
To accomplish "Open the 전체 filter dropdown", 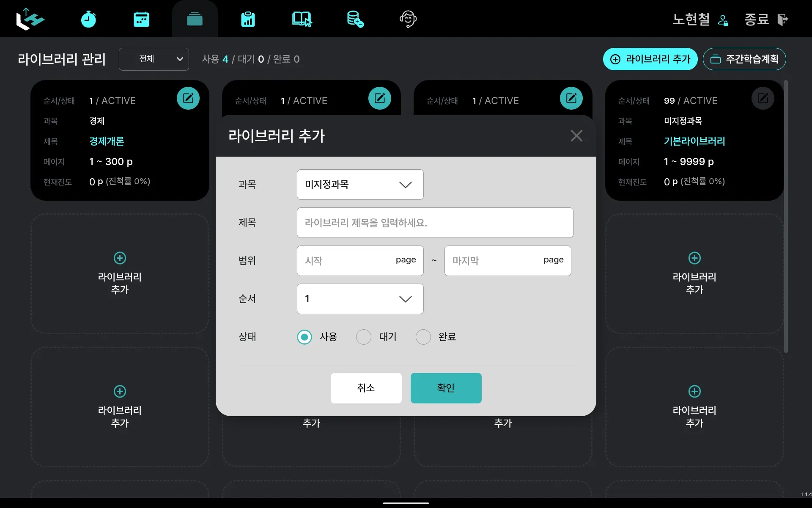I will tap(154, 59).
